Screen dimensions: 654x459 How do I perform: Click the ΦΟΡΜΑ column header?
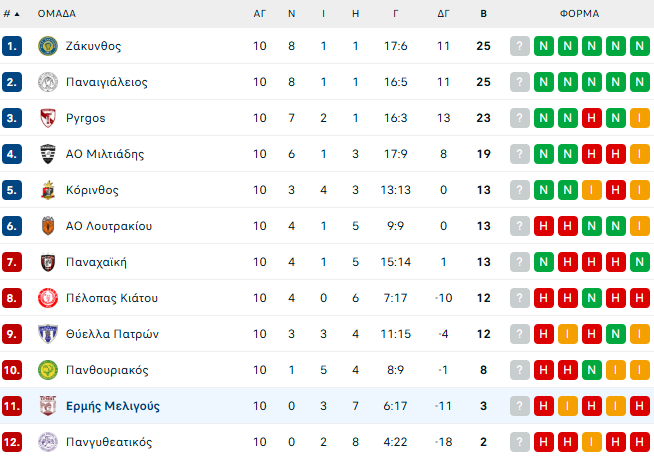point(579,14)
